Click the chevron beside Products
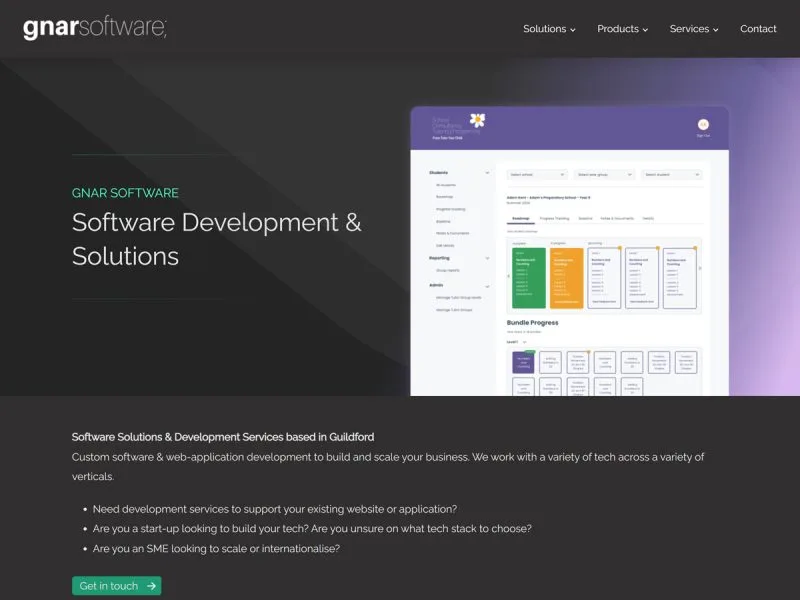The height and width of the screenshot is (600, 800). tap(645, 30)
